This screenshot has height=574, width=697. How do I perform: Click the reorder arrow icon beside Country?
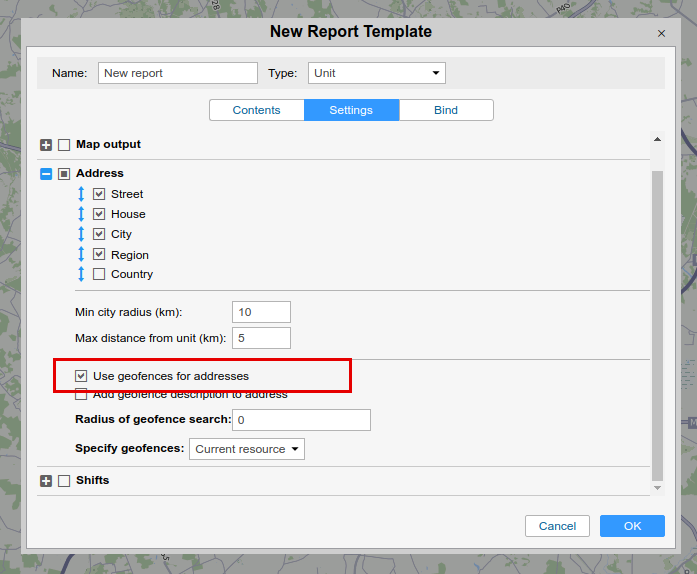coord(81,274)
